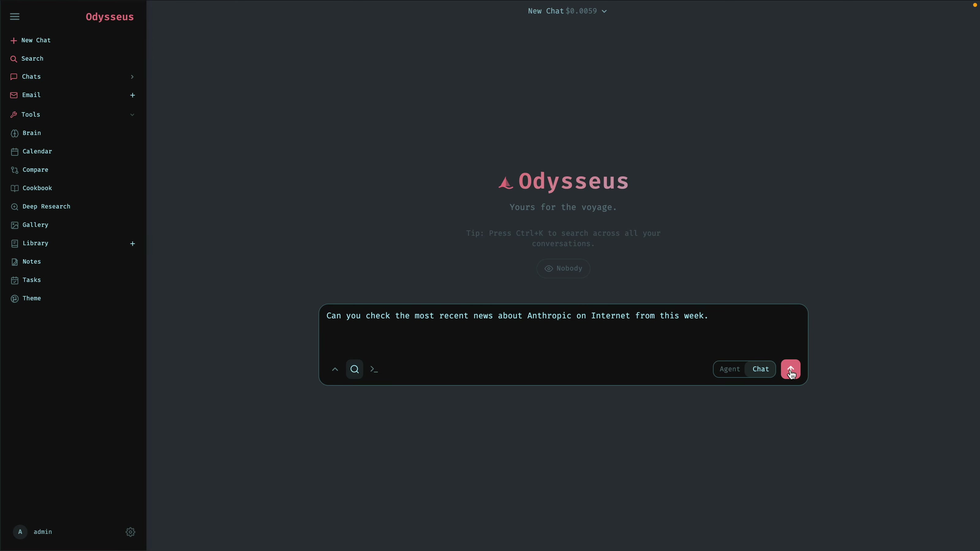Screen dimensions: 980x551
Task: Click inside the chat message input
Action: [x=563, y=330]
